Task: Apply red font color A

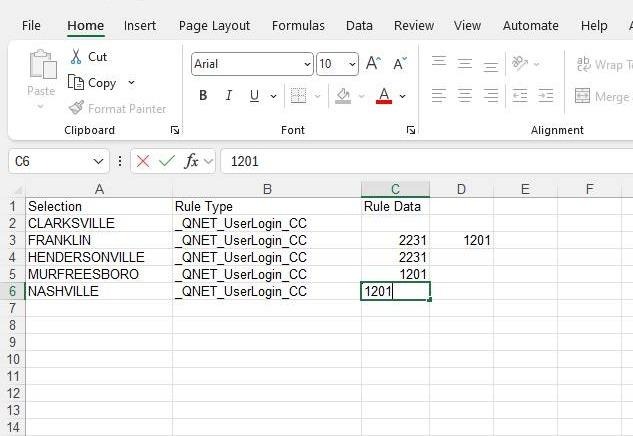Action: 384,96
